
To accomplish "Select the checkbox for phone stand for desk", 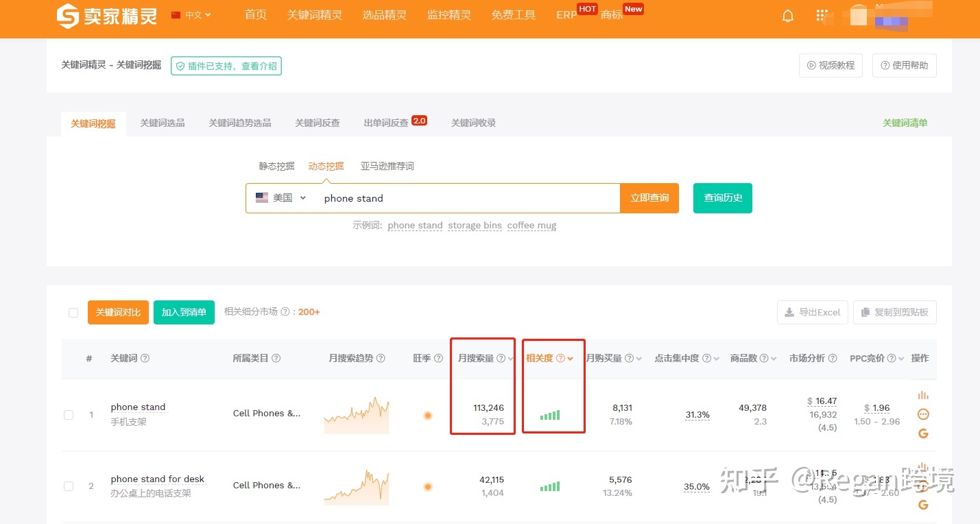I will point(69,486).
